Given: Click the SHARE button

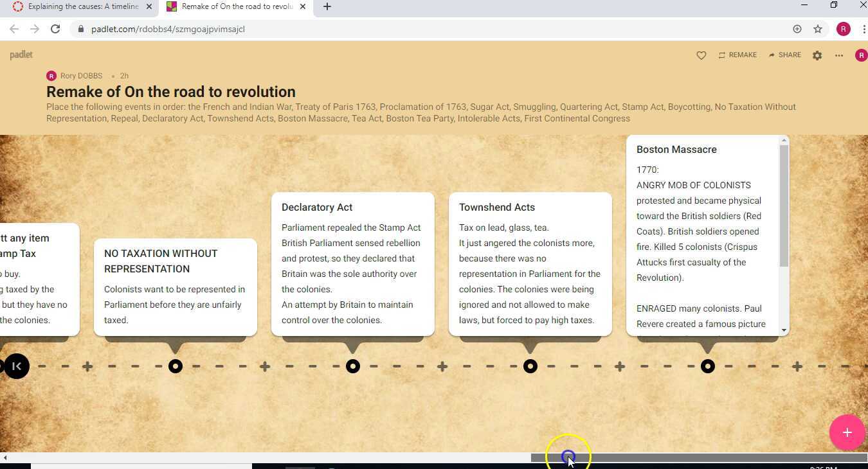Looking at the screenshot, I should point(784,55).
